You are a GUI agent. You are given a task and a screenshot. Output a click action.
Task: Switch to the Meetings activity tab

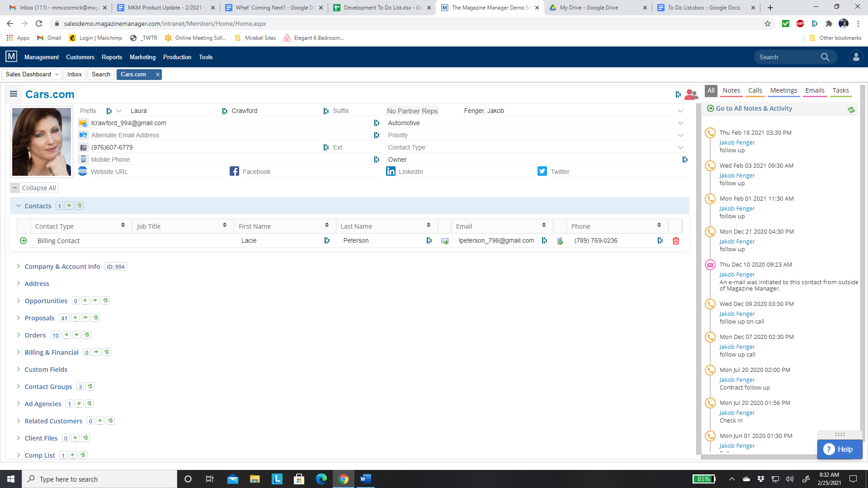coord(783,90)
